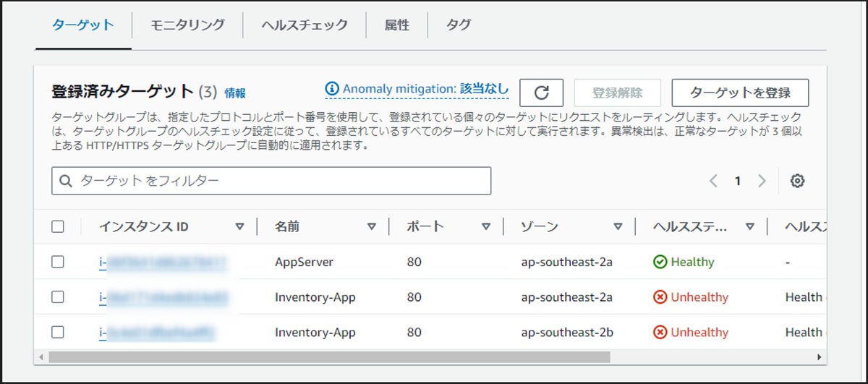Click the Healthy status checkmark icon

660,262
